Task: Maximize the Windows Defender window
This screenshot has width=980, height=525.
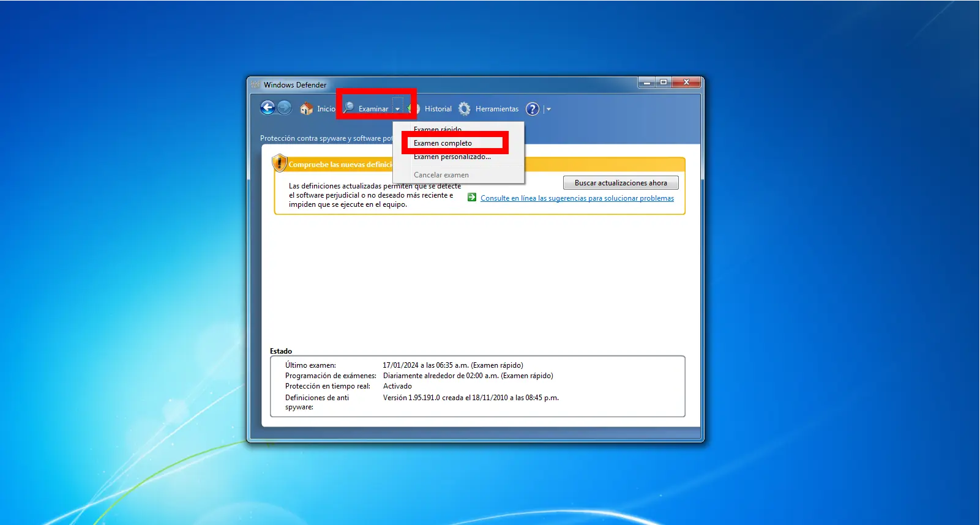Action: (663, 82)
